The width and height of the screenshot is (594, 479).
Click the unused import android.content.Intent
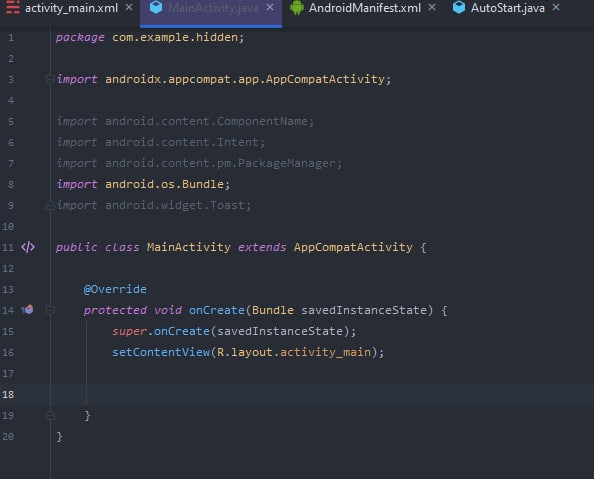click(182, 142)
